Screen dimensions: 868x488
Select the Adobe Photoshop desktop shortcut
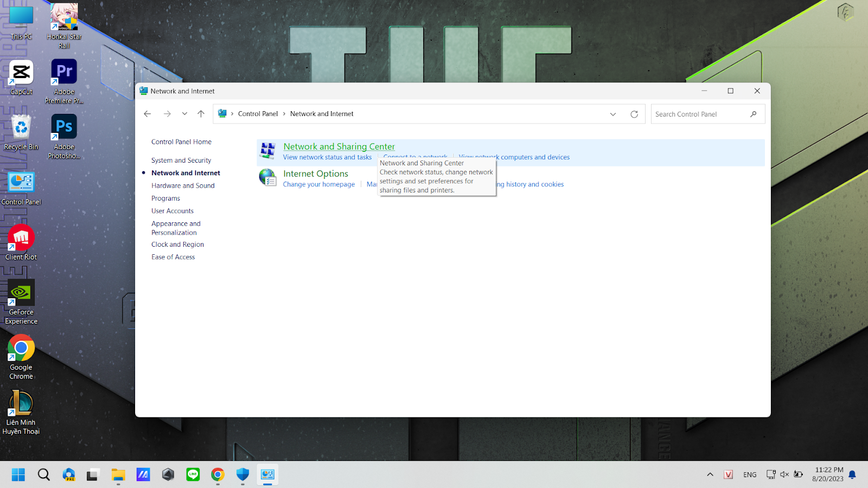pyautogui.click(x=64, y=137)
